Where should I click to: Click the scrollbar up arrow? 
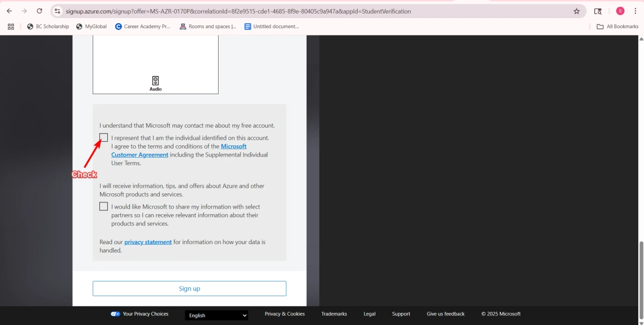(641, 38)
